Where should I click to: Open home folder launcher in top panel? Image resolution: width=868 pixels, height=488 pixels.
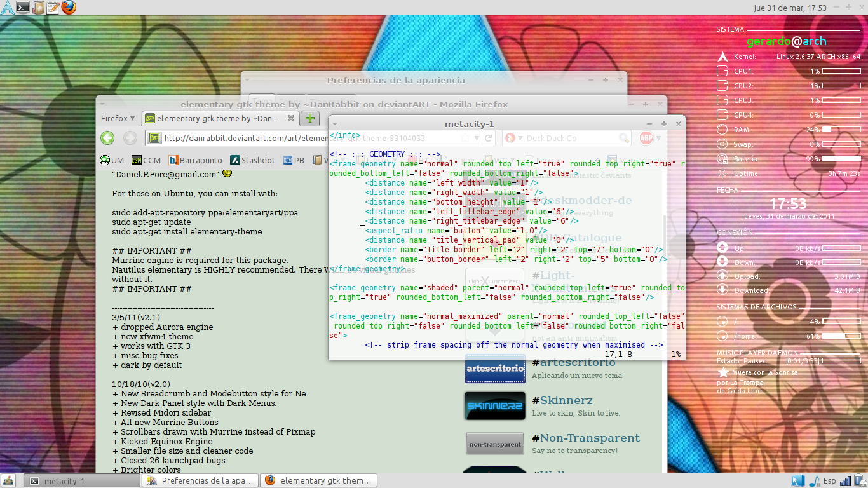pos(38,8)
